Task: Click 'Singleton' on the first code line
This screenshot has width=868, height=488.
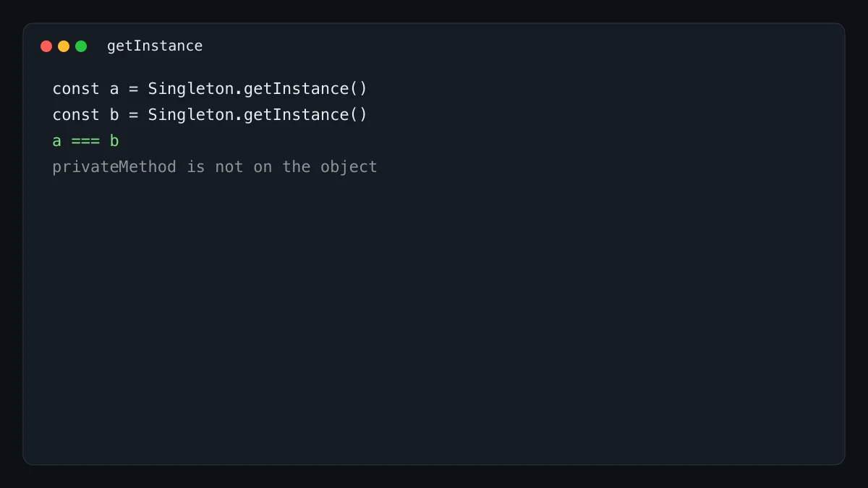Action: tap(191, 89)
